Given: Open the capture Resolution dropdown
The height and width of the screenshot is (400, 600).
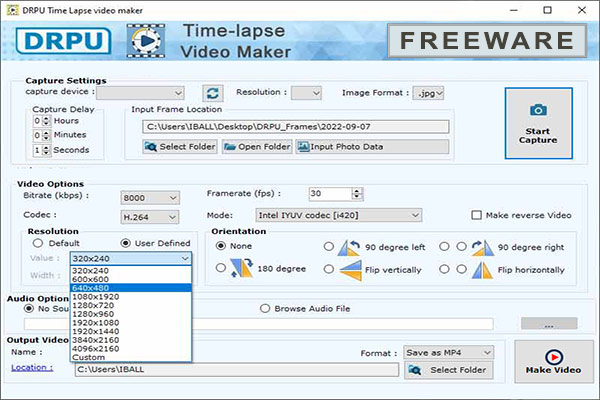Looking at the screenshot, I should pos(306,93).
